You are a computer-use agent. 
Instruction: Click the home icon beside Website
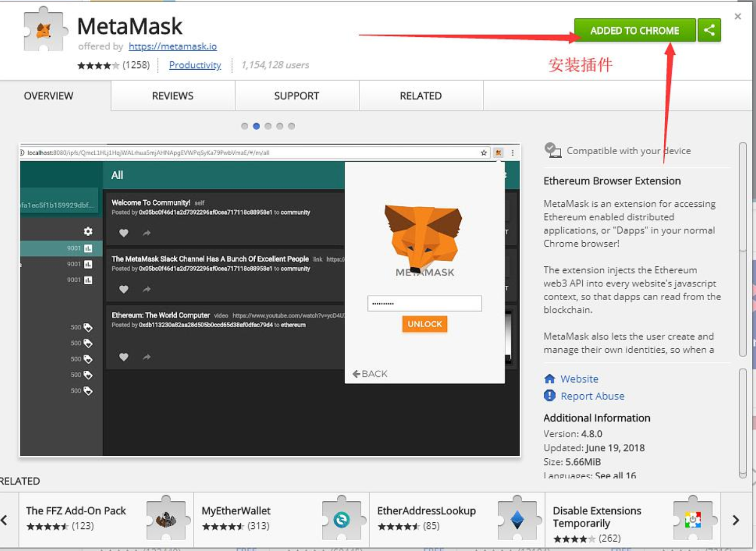(549, 378)
